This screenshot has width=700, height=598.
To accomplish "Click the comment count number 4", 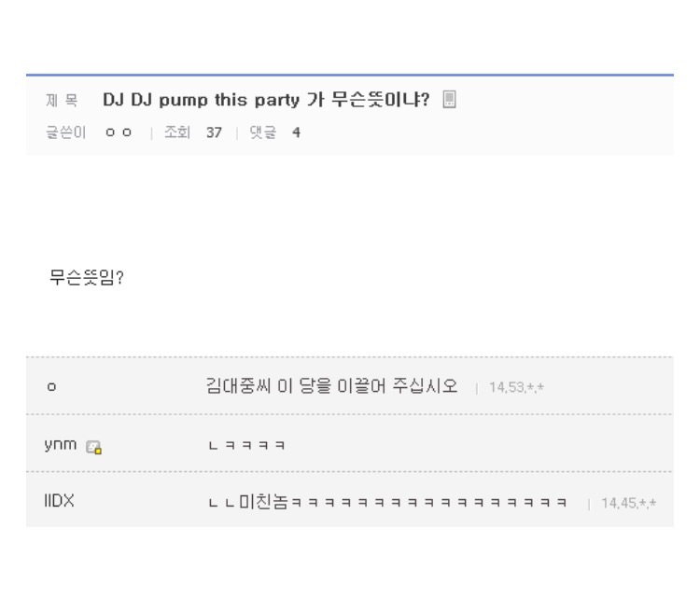I will click(x=296, y=132).
